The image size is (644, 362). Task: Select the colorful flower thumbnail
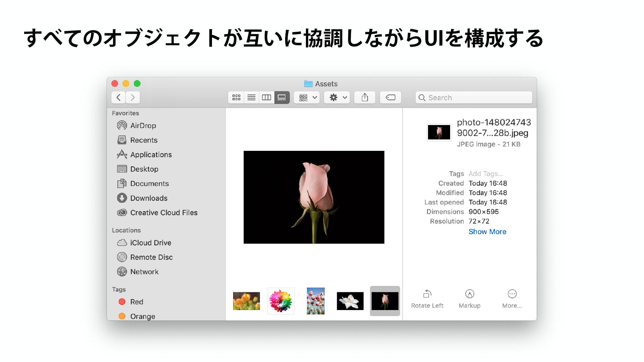click(281, 301)
